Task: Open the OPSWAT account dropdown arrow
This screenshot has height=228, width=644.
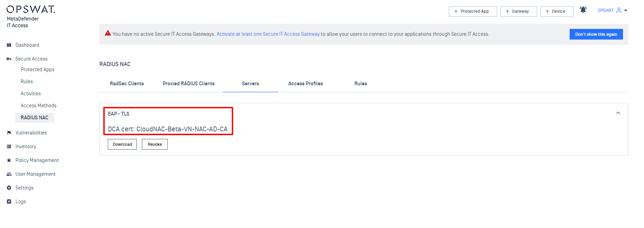Action: point(626,10)
